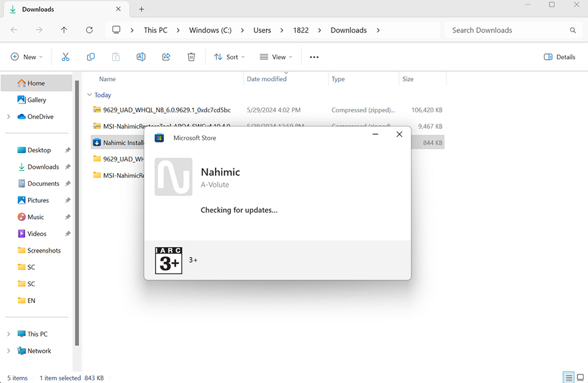Open chevron dropdown after Users breadcrumb
This screenshot has height=383, width=588.
282,31
